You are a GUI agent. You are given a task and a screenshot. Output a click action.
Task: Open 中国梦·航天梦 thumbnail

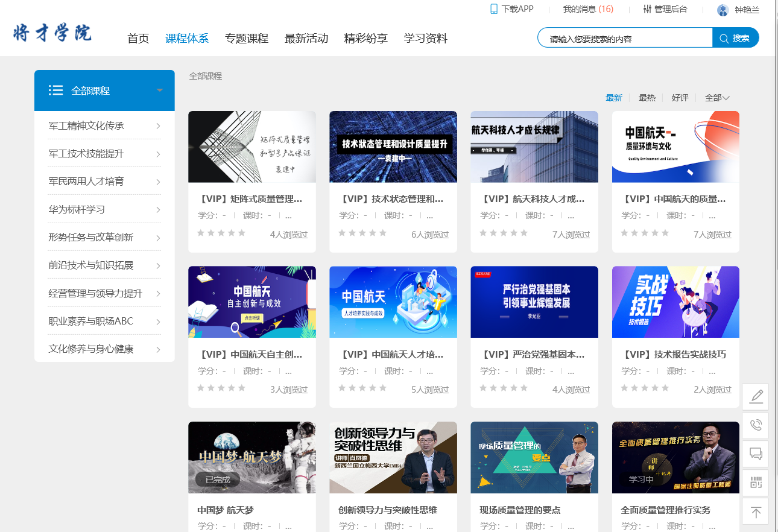252,457
